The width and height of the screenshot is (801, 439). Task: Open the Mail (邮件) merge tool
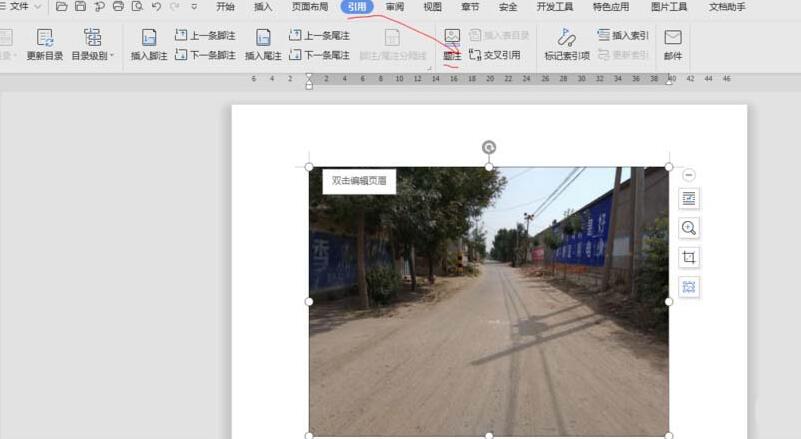[x=673, y=45]
